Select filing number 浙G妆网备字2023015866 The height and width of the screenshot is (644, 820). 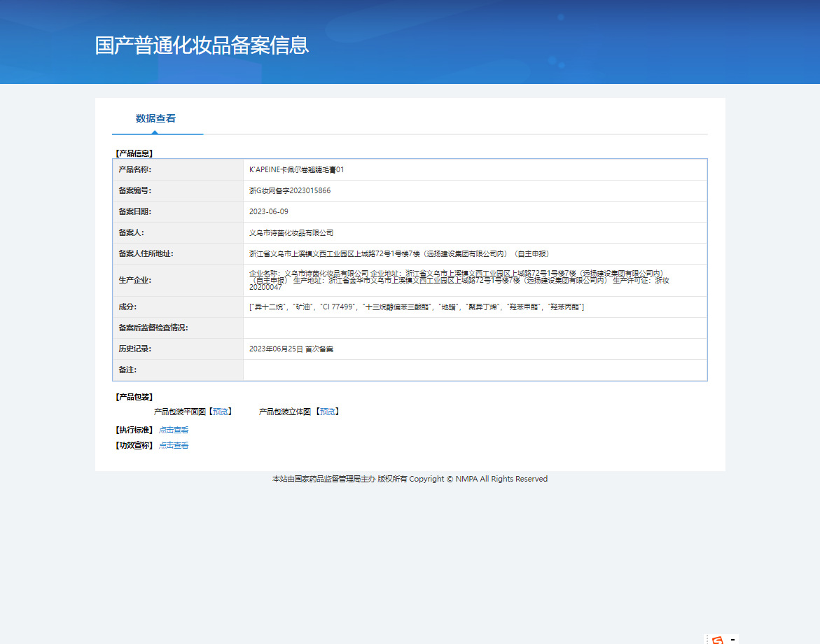(290, 191)
